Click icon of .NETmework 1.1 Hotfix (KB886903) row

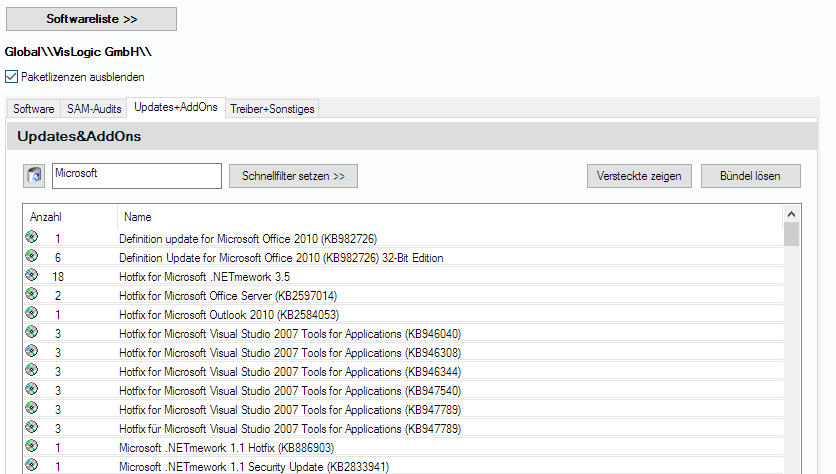(x=31, y=446)
